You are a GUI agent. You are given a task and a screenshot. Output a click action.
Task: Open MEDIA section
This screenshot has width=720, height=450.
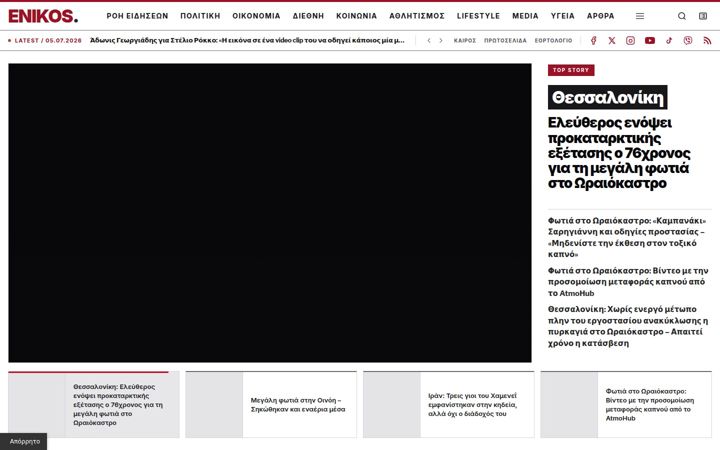click(x=525, y=16)
